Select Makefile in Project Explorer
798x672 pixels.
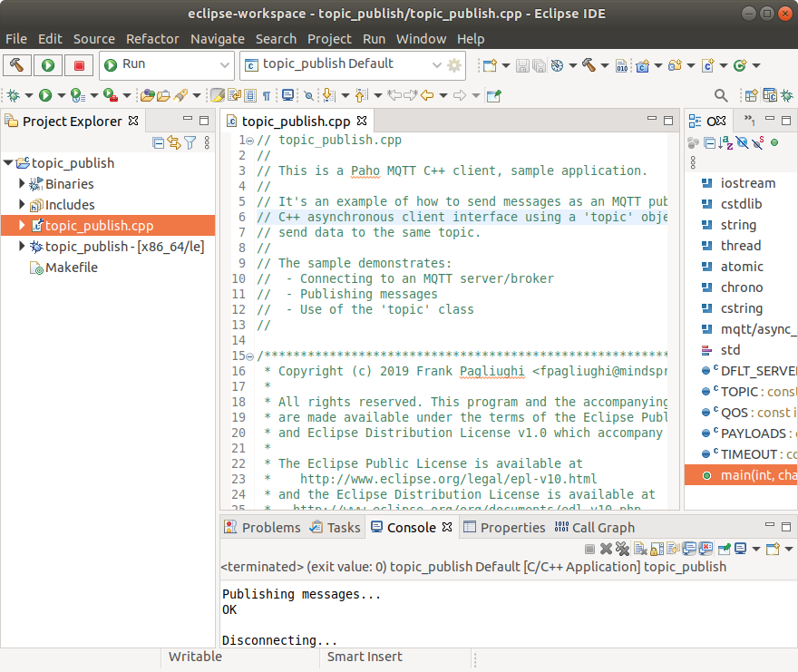72,268
